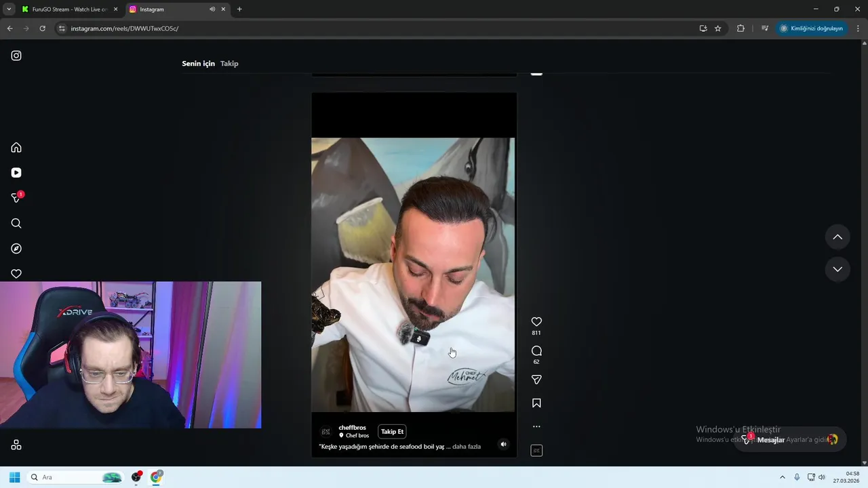The height and width of the screenshot is (488, 868).
Task: Open direct messages icon with red badge
Action: point(16,198)
